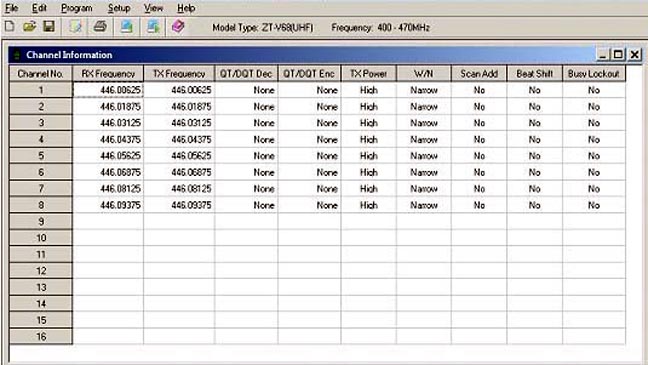648x365 pixels.
Task: Click the TX Frequency column header
Action: click(179, 74)
